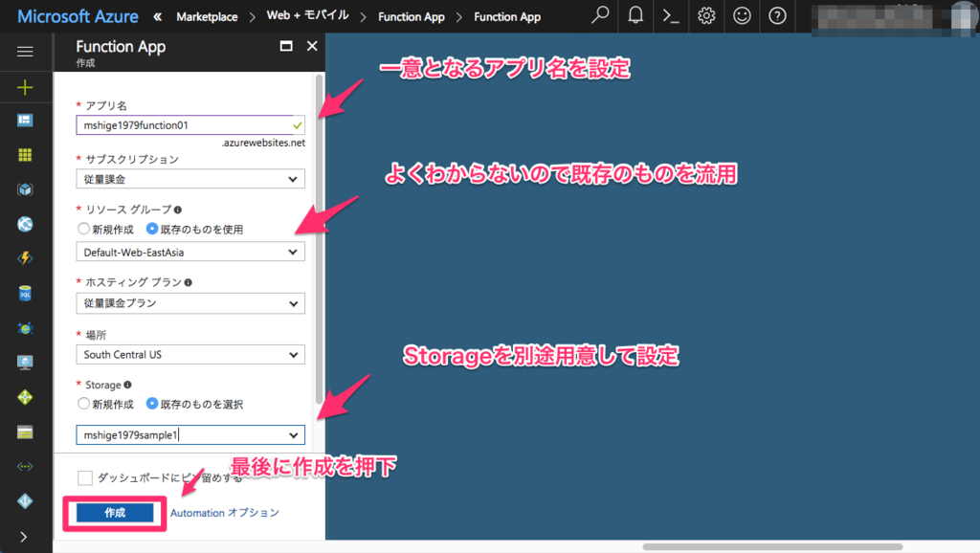Open Automation オプション link

[x=223, y=512]
